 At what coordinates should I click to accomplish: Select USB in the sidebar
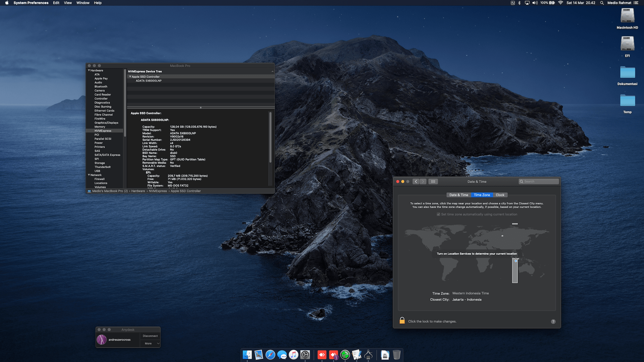(x=97, y=171)
